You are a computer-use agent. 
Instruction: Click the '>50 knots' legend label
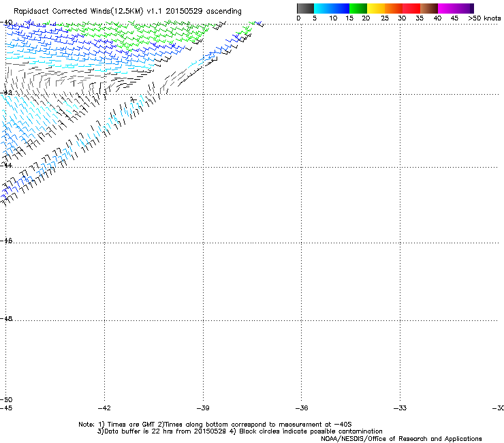pyautogui.click(x=484, y=18)
